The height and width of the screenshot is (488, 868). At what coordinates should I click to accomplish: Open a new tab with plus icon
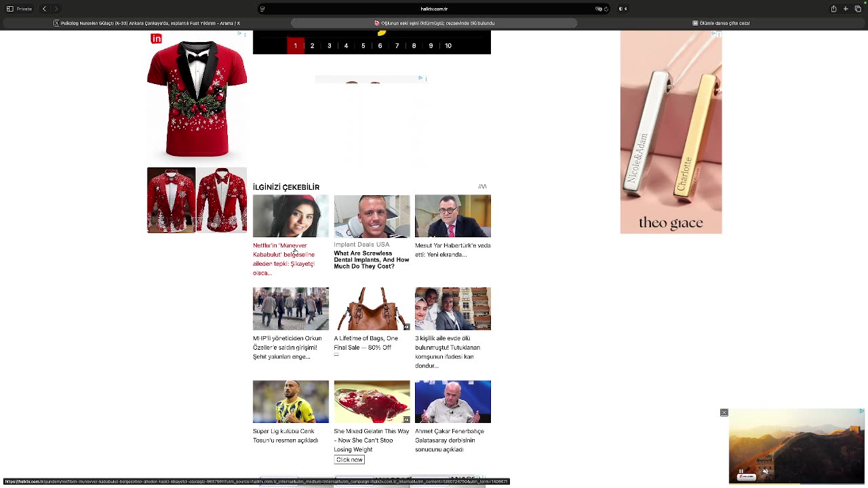(846, 9)
